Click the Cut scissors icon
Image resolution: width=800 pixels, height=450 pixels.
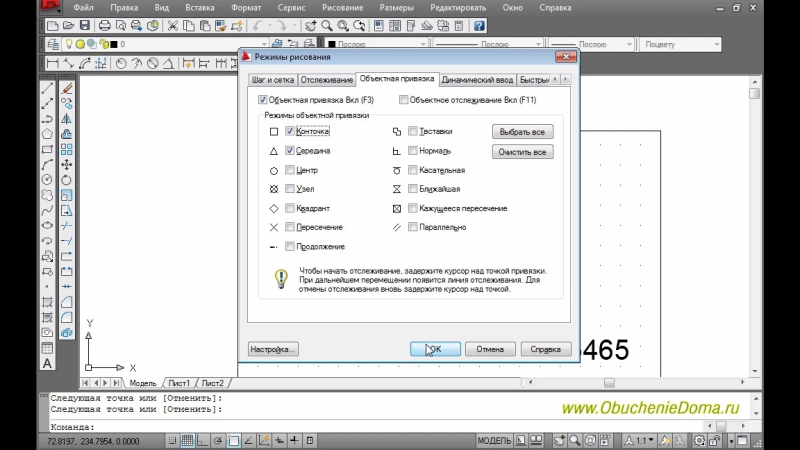pos(172,26)
